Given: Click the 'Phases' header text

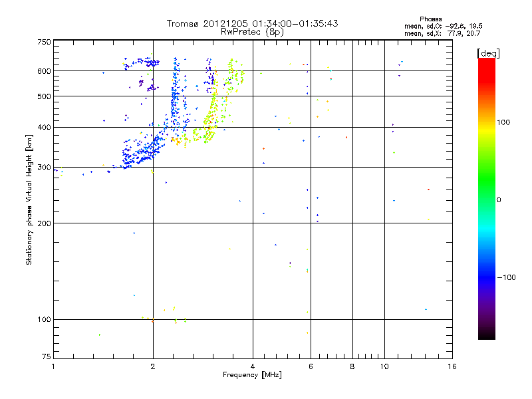Looking at the screenshot, I should (x=430, y=19).
